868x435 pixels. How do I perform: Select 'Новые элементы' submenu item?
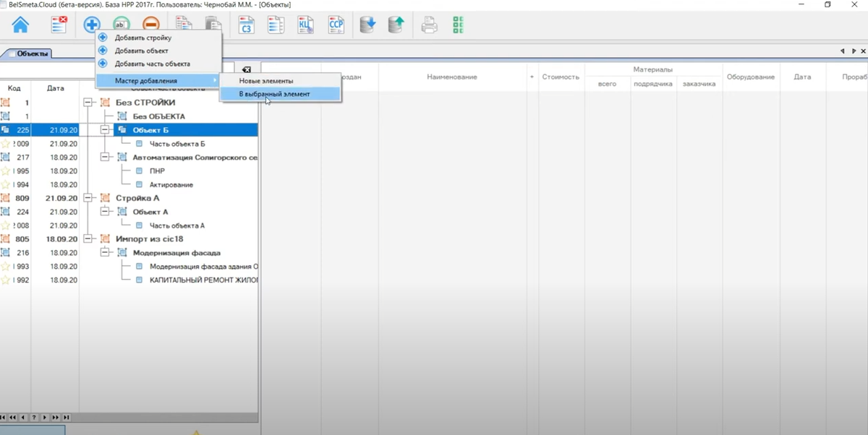tap(280, 81)
